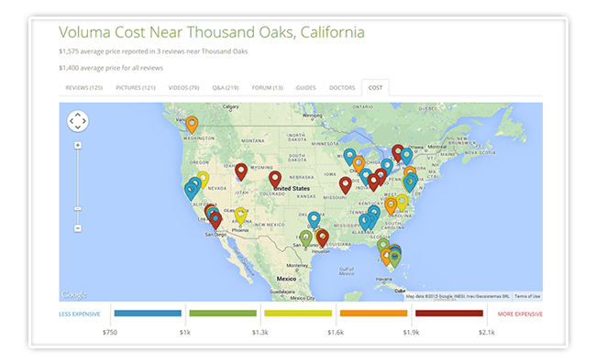The image size is (596, 364).
Task: Open the Videos (79) tab
Action: tap(183, 88)
